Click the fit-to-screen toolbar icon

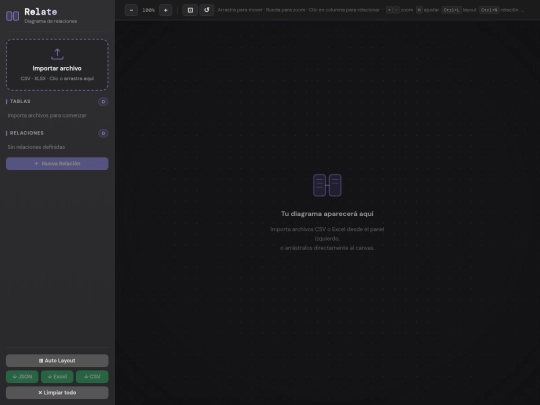click(x=190, y=10)
